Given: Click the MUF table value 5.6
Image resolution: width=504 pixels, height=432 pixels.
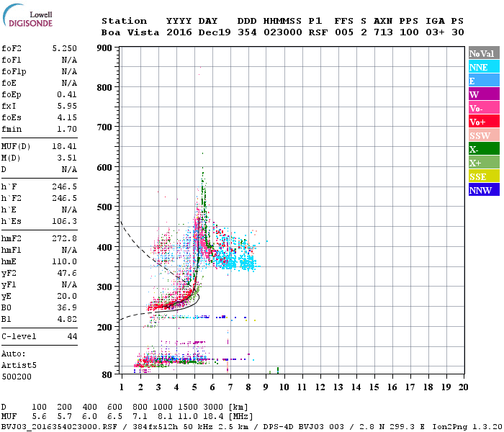Looking at the screenshot, I should 39,417.
